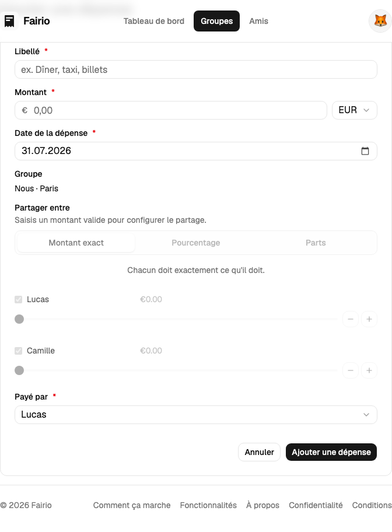Open the Amis navigation item
The height and width of the screenshot is (532, 392).
[258, 21]
